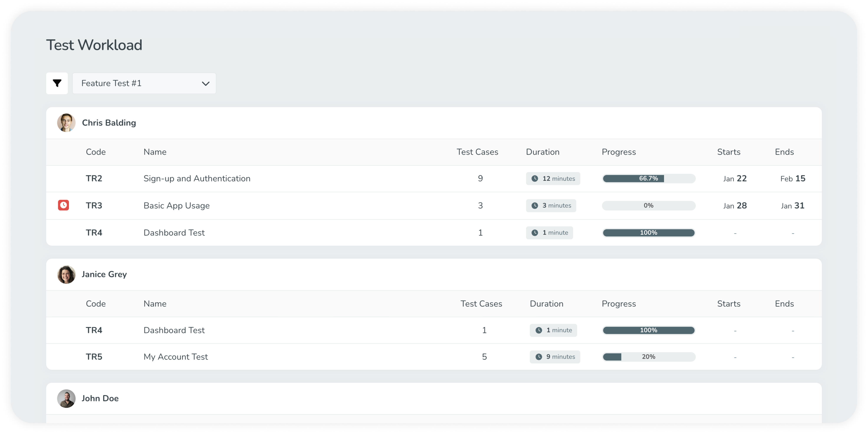Click Code header in Janice Grey's table
The image size is (868, 434).
[x=96, y=304]
